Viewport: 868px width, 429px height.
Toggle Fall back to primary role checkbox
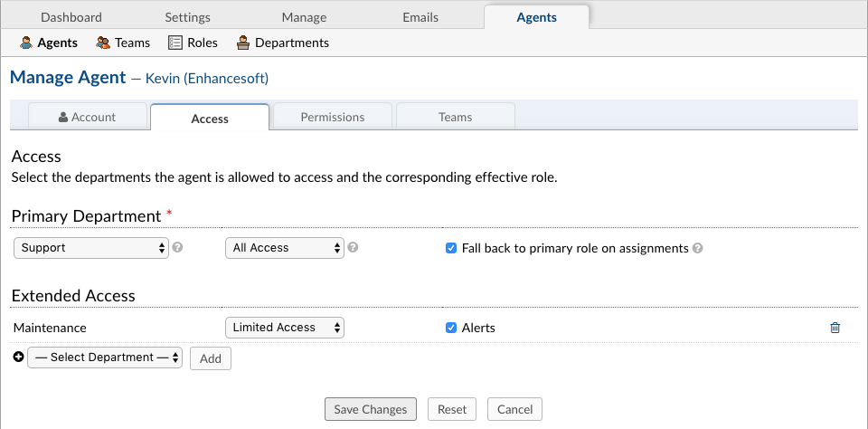(450, 248)
